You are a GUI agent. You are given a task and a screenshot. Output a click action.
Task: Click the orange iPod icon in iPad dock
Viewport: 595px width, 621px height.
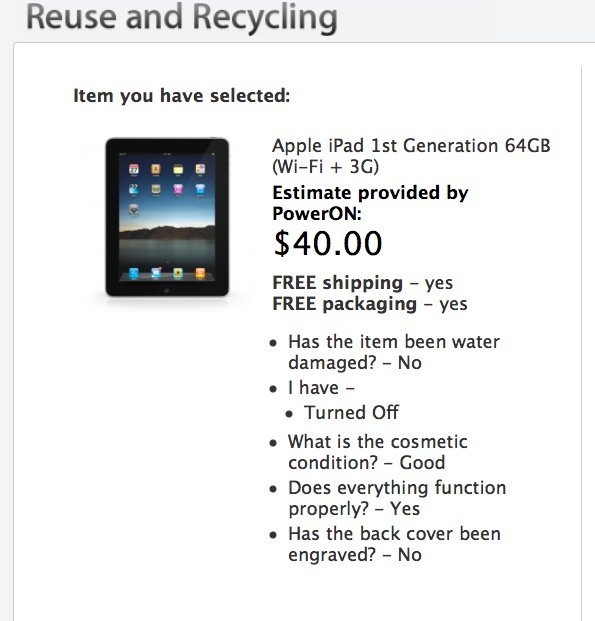click(200, 273)
